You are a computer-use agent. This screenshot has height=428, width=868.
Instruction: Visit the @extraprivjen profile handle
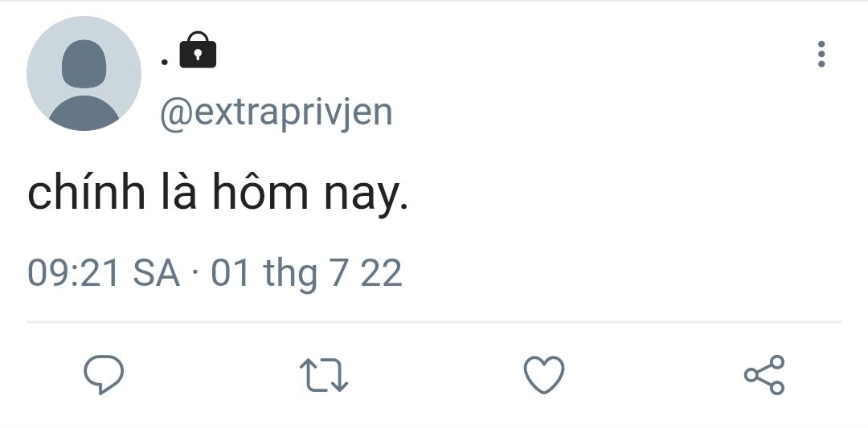[276, 112]
